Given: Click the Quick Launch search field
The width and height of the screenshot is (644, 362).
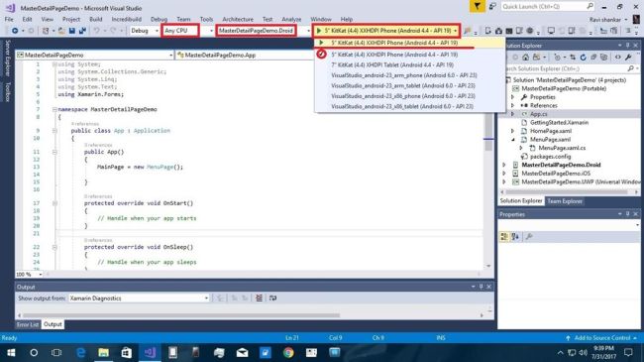Looking at the screenshot, I should tap(548, 7).
